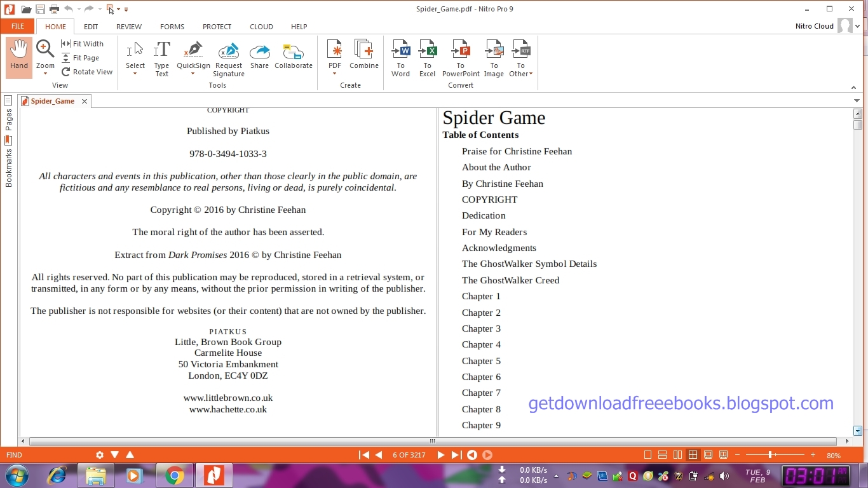Combine files into one PDF
The image size is (868, 488).
364,55
